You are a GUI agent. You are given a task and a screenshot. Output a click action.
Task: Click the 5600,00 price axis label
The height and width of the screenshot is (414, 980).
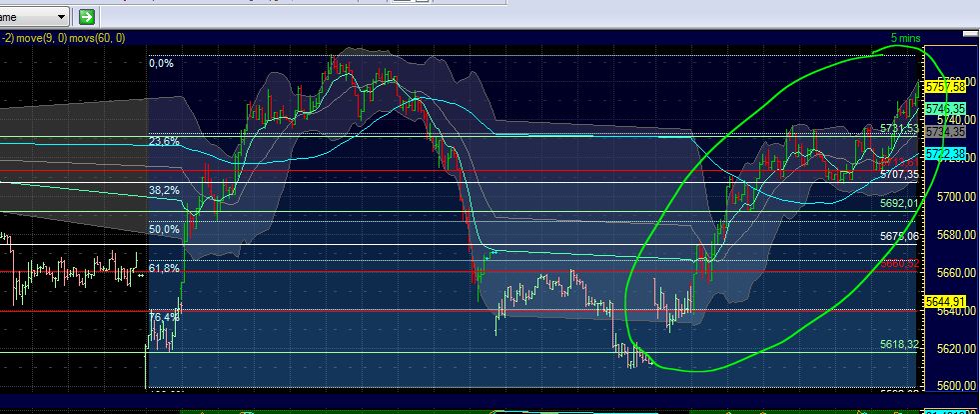point(956,386)
